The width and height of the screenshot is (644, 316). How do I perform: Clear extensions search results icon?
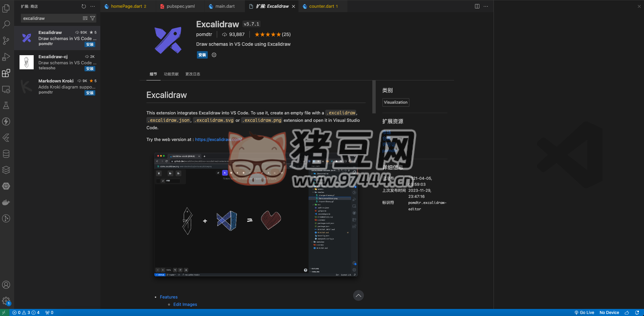pos(85,18)
